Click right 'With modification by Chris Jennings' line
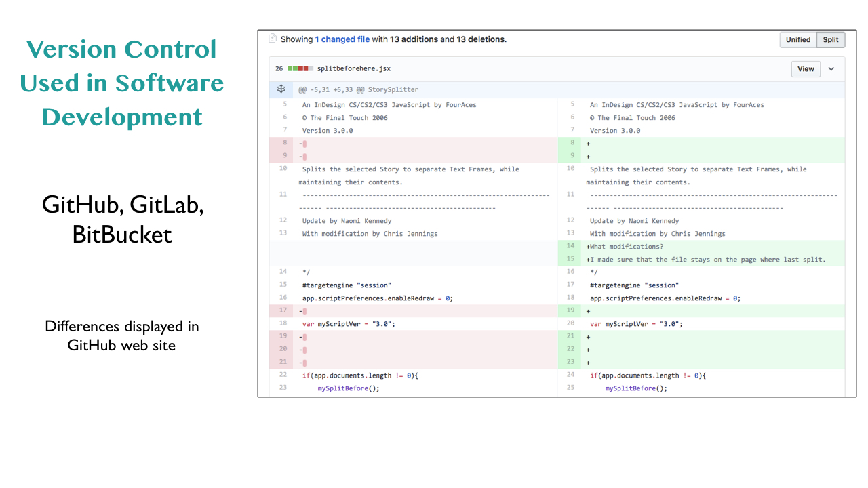Screen dimensions: 868x488 click(x=658, y=234)
